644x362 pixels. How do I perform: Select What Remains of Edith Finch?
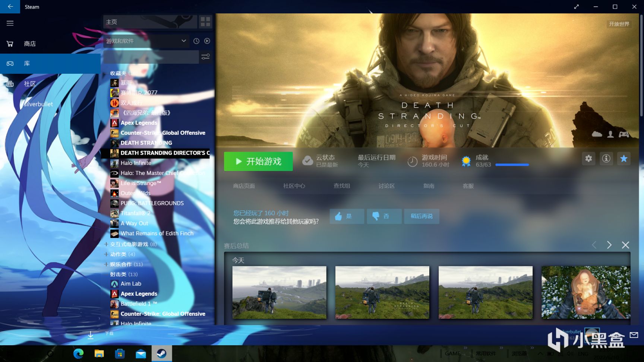click(x=157, y=233)
